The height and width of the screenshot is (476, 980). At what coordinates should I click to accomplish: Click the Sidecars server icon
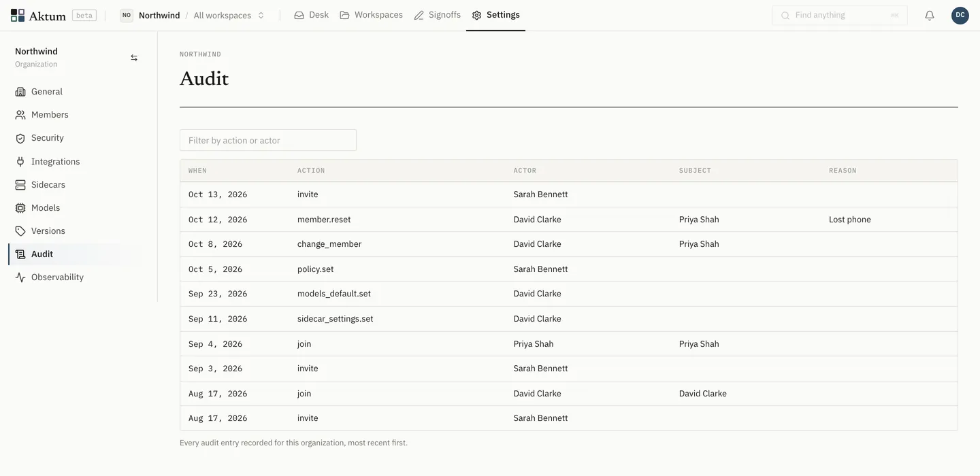[x=20, y=185]
